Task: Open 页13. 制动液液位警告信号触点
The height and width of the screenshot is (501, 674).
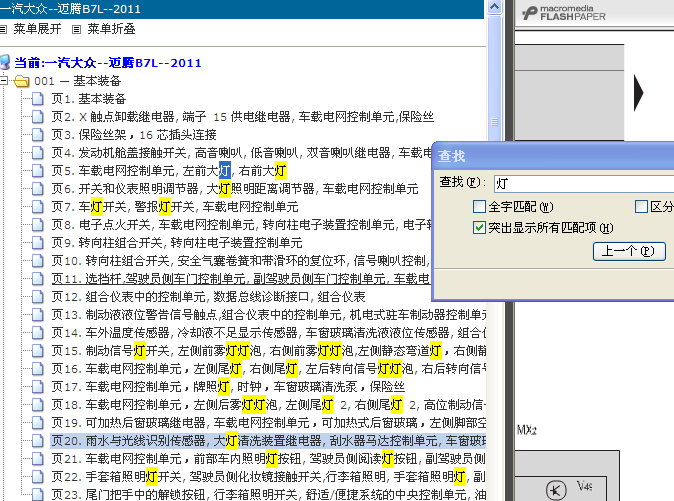Action: pos(269,315)
